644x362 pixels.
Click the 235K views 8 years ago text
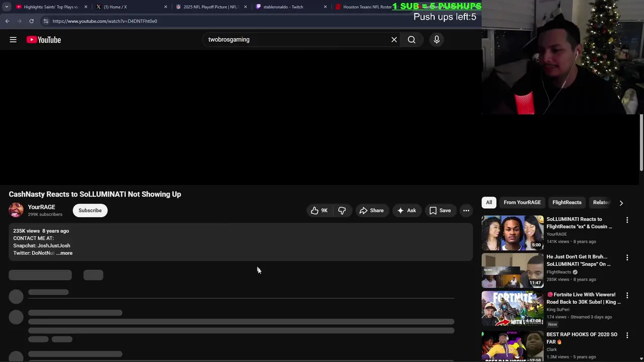(41, 231)
